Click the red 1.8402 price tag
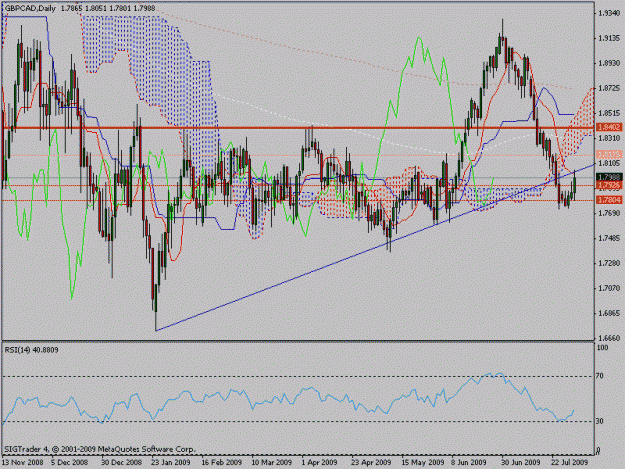 point(609,127)
